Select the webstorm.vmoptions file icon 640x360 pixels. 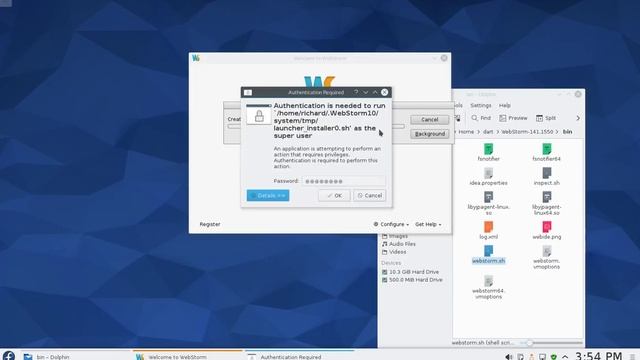pyautogui.click(x=547, y=251)
